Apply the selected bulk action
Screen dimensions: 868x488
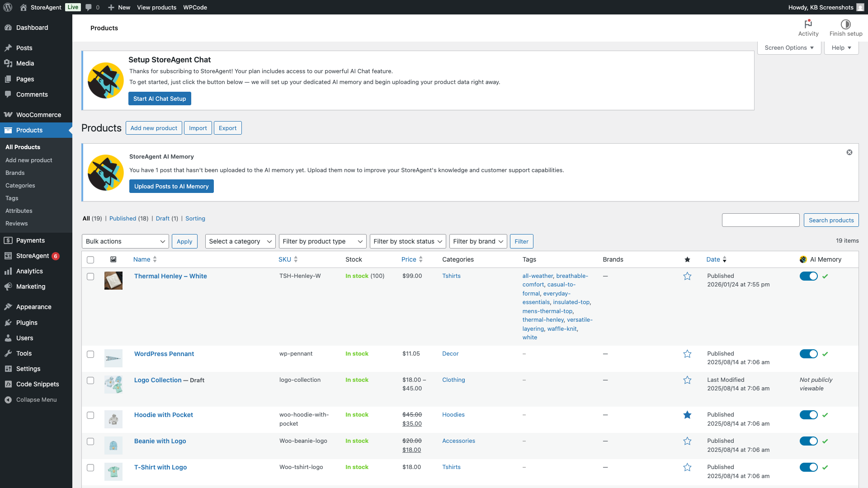pos(184,241)
